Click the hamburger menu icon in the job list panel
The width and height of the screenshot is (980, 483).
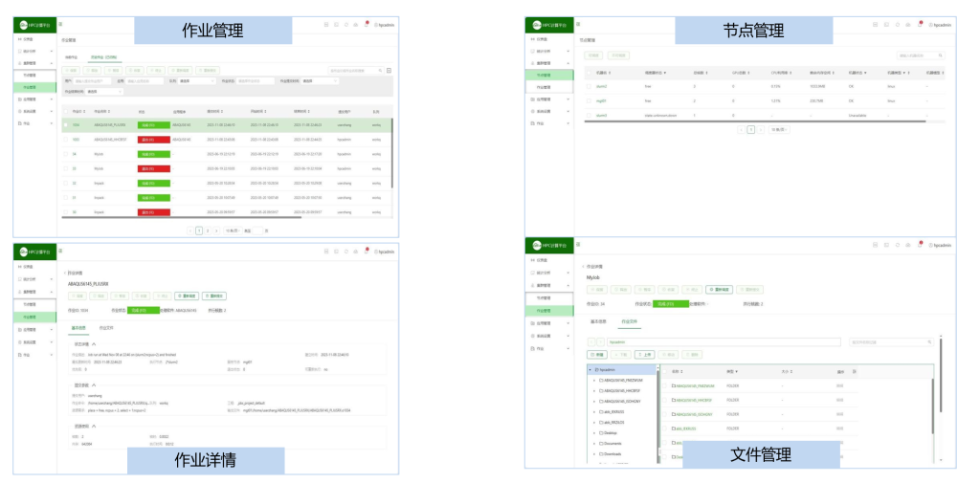61,23
